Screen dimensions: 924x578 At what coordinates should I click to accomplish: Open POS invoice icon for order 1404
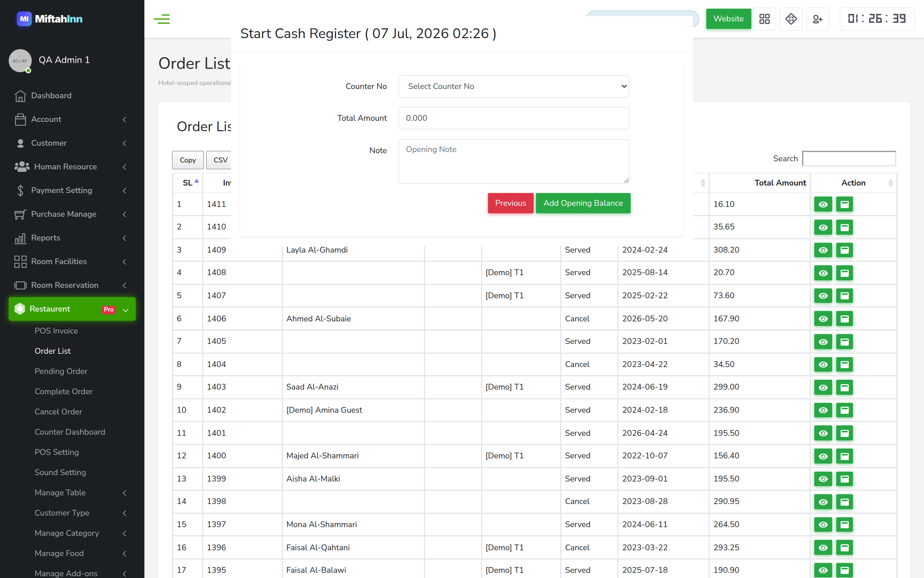click(x=844, y=364)
